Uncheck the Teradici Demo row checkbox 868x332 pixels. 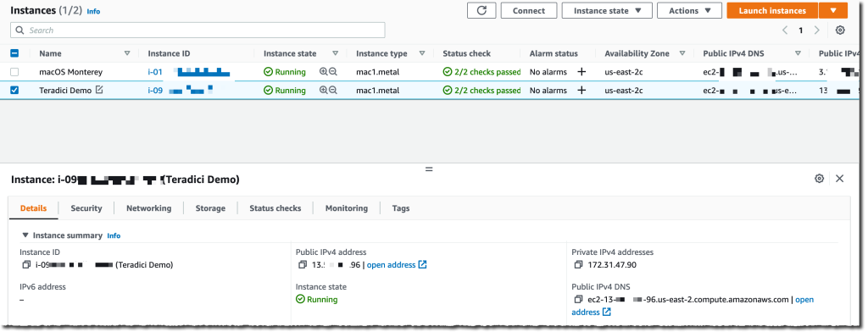[14, 90]
